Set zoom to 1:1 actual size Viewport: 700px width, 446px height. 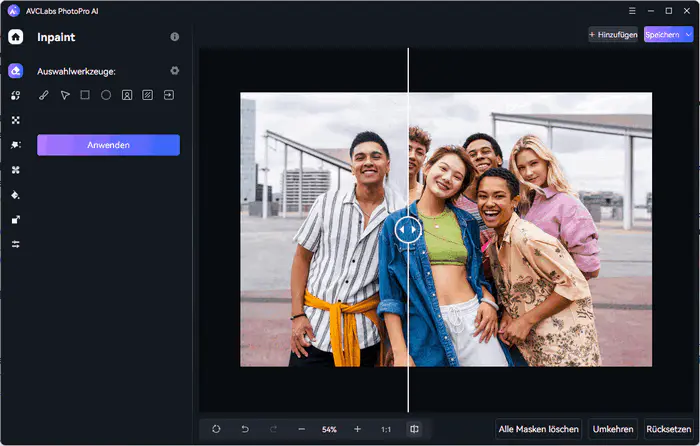point(386,429)
